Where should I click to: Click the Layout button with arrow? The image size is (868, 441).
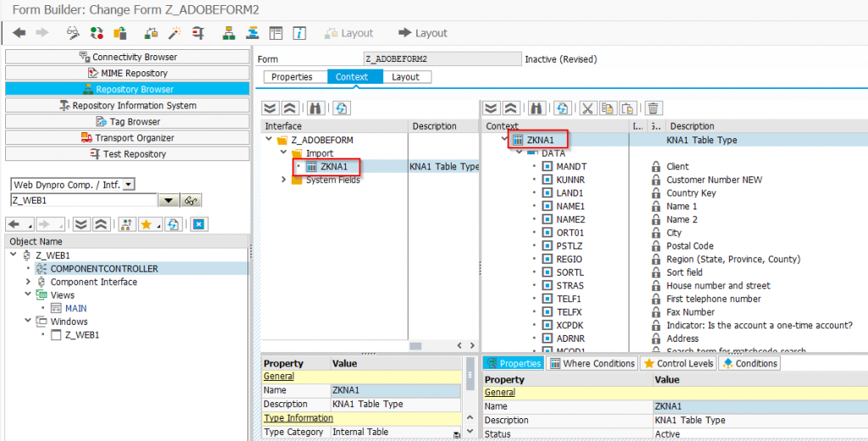point(422,33)
